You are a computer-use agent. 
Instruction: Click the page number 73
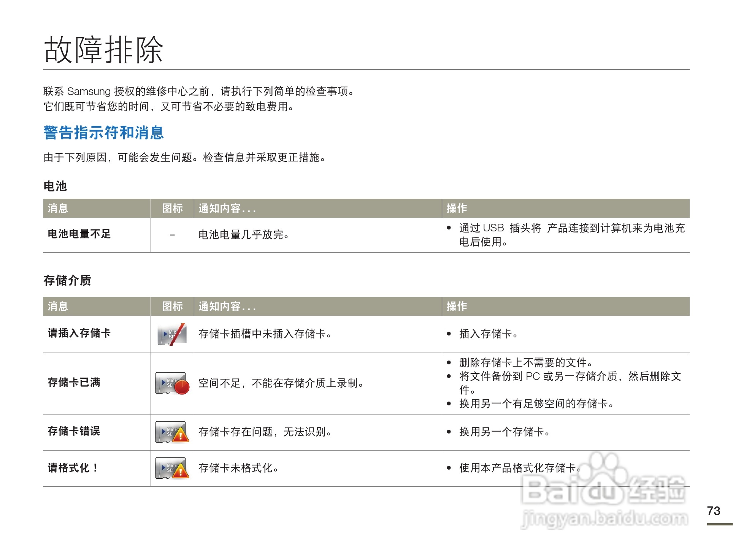714,511
